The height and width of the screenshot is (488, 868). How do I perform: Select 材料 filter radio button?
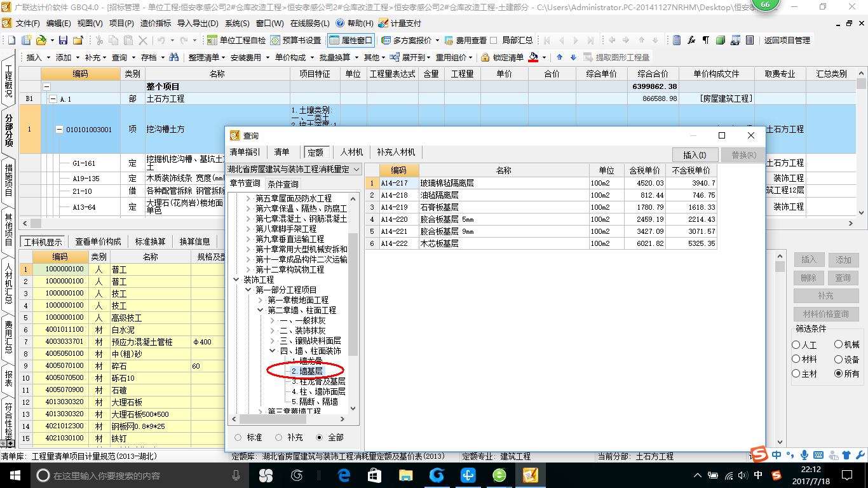point(796,359)
